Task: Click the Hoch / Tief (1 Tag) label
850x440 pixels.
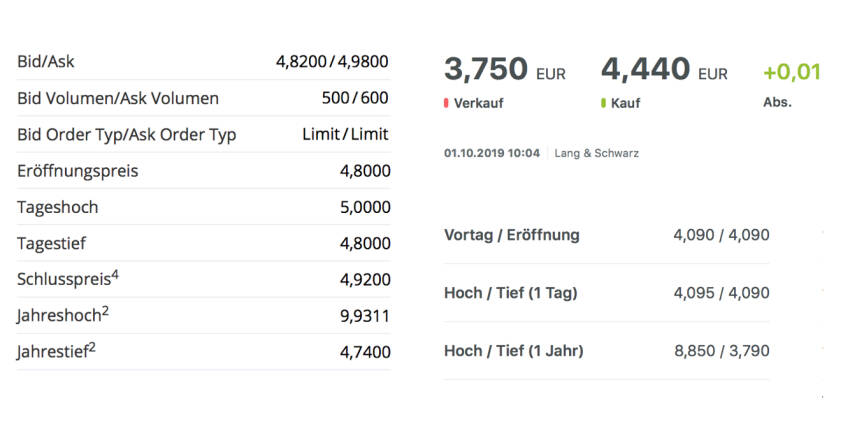Action: [x=510, y=293]
